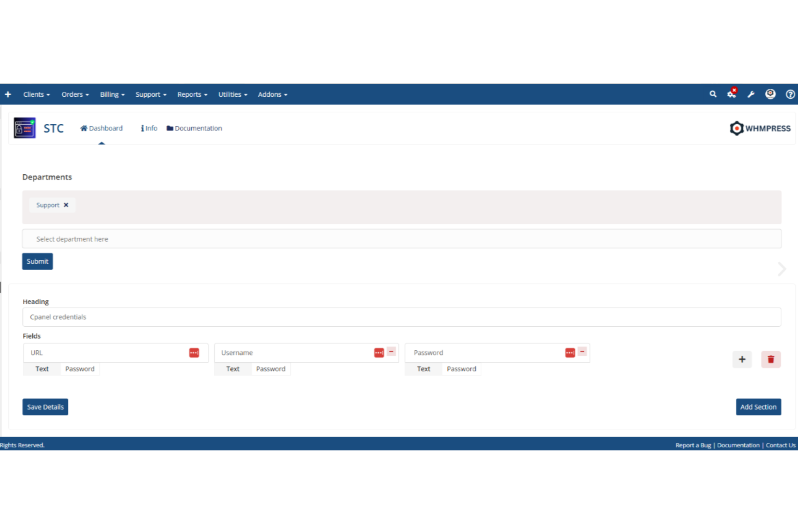Click the Save Details button
This screenshot has width=798, height=532.
45,407
